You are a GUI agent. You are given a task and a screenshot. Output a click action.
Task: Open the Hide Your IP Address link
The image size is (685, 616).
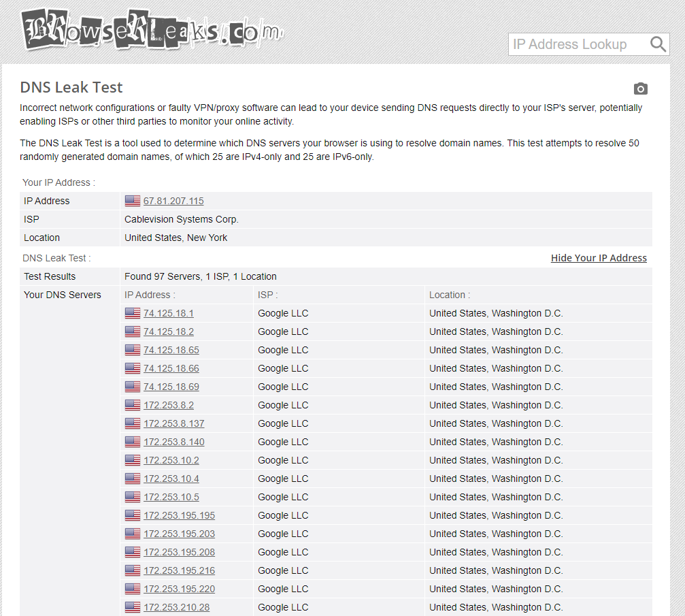coord(599,258)
